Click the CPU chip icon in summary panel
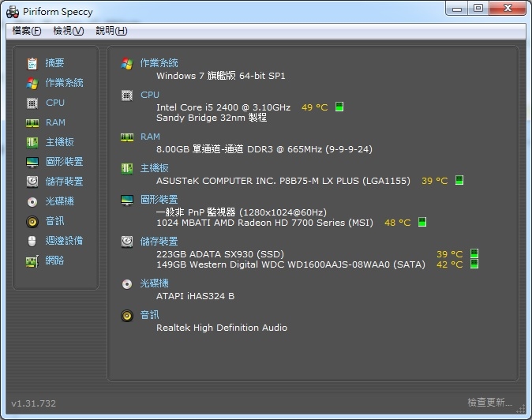The width and height of the screenshot is (532, 420). (127, 96)
